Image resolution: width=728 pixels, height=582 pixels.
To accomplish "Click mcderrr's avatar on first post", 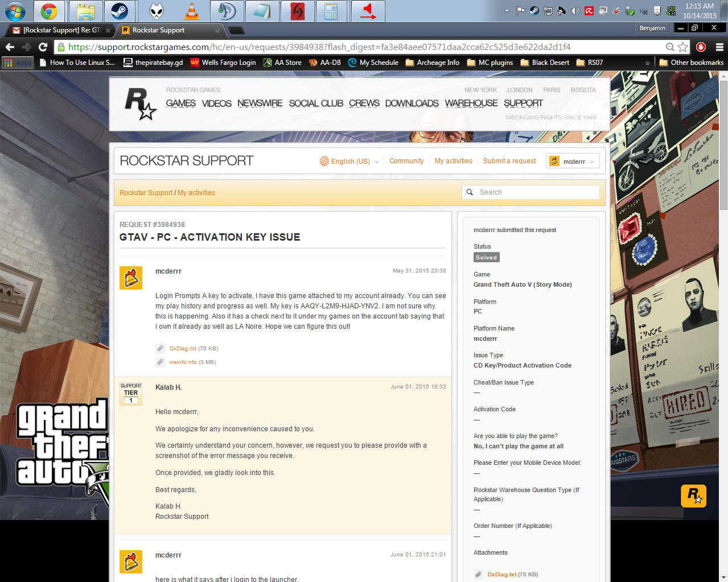I will 130,278.
